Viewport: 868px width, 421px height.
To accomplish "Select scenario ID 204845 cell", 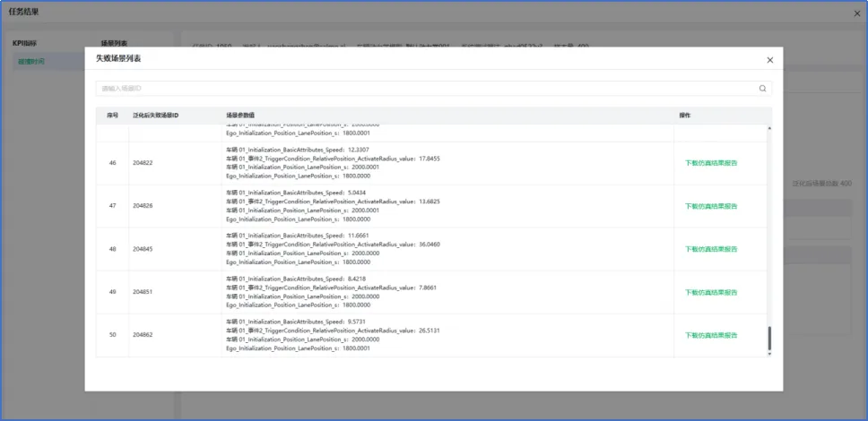I will [x=143, y=249].
